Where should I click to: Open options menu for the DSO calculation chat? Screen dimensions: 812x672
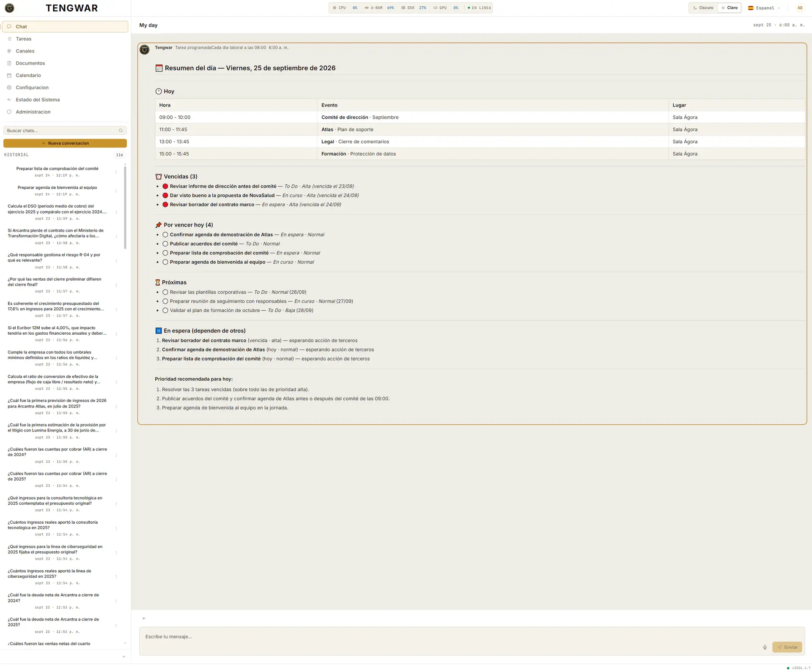[116, 212]
